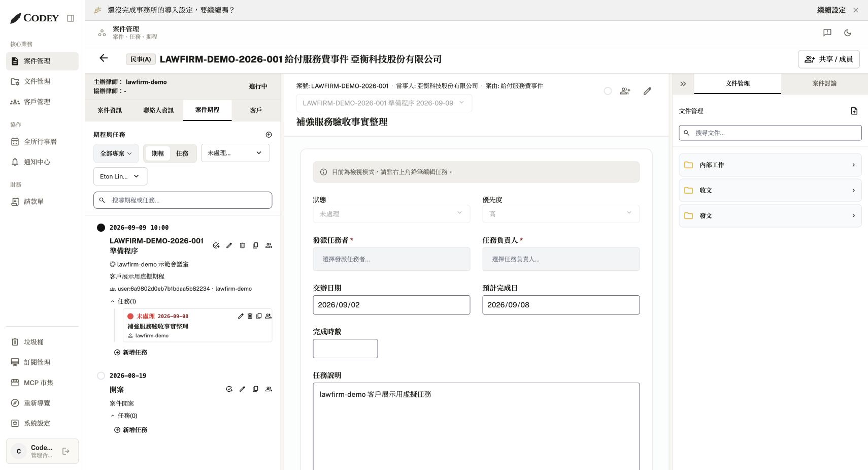Toggle the 2026-08-19 deadline status circle
This screenshot has height=470, width=868.
[101, 376]
